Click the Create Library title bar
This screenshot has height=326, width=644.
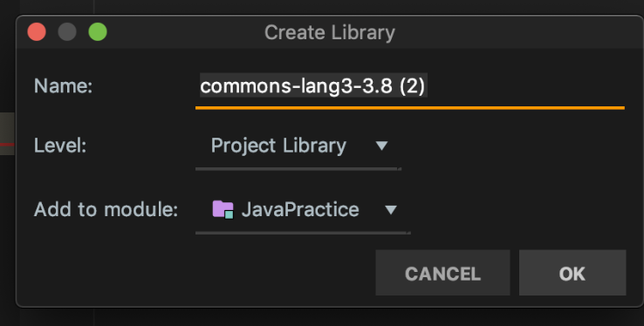[x=329, y=32]
